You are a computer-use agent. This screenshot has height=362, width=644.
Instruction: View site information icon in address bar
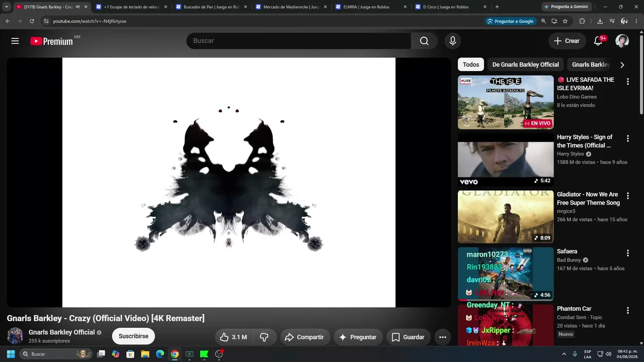[46, 21]
